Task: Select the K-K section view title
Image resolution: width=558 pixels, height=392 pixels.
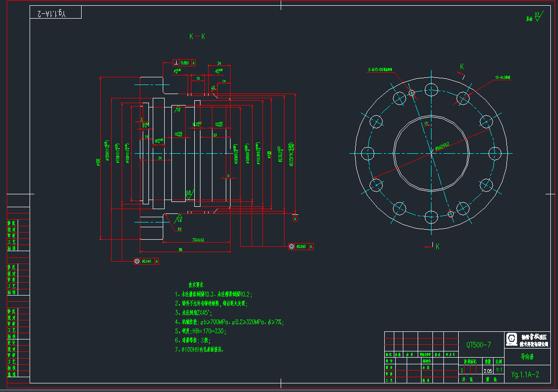Action: [x=197, y=37]
